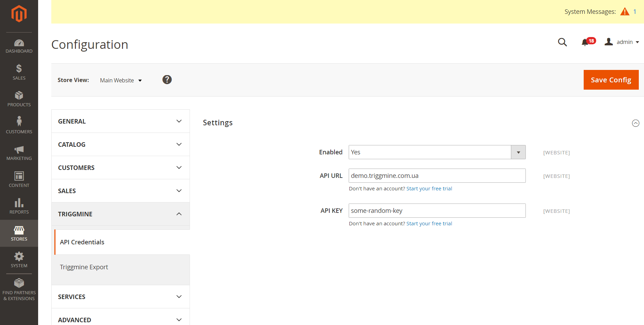Open the Dashboard section
644x325 pixels.
coord(19,46)
